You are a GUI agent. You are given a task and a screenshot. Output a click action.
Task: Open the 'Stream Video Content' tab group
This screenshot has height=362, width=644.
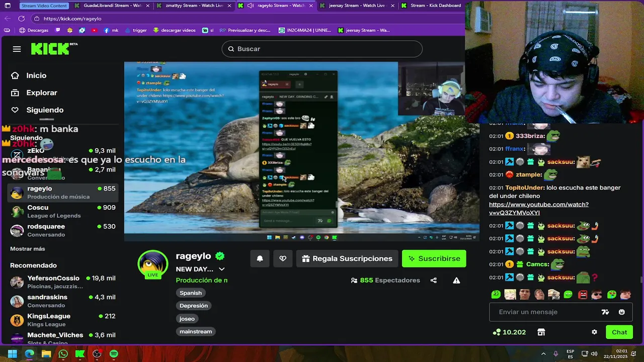coord(44,6)
